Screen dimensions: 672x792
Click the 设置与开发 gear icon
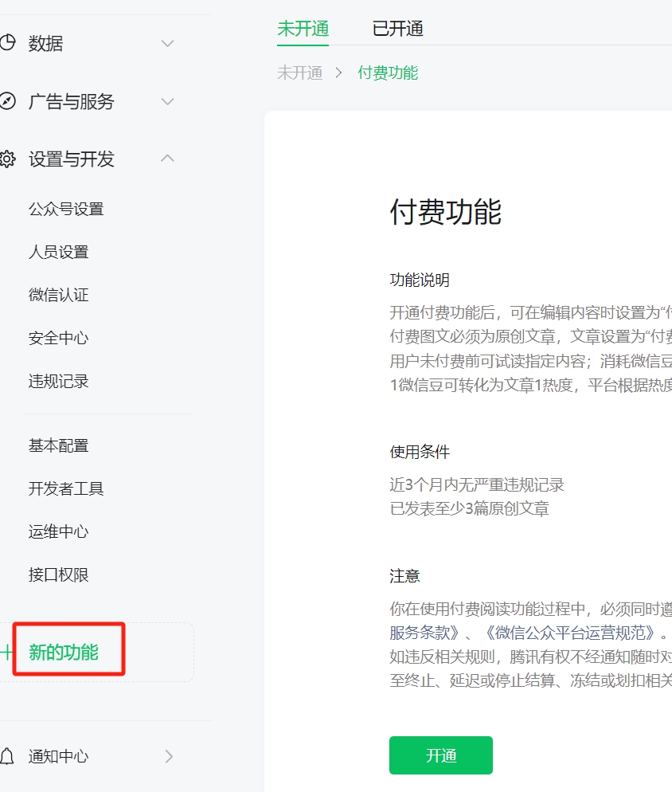(x=7, y=159)
